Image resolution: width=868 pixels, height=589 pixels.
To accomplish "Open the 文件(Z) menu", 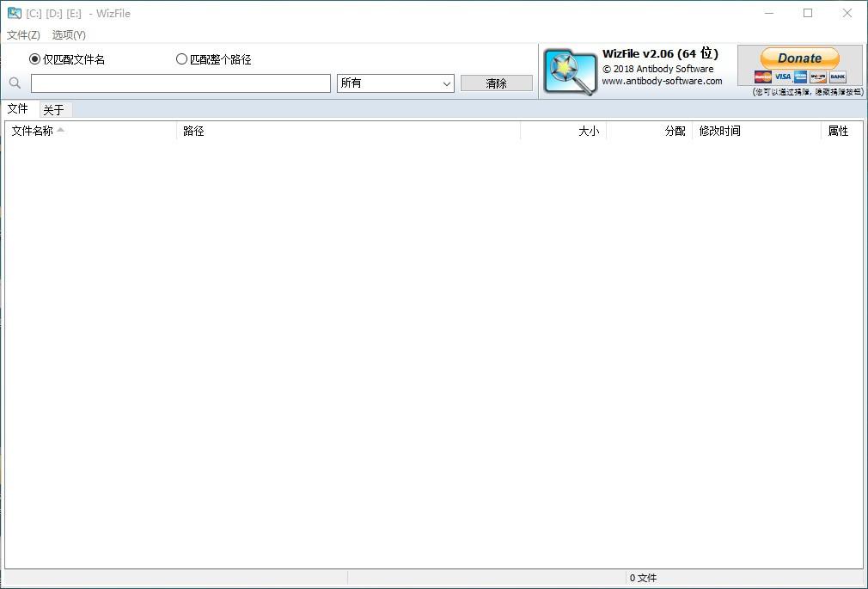I will pos(23,35).
